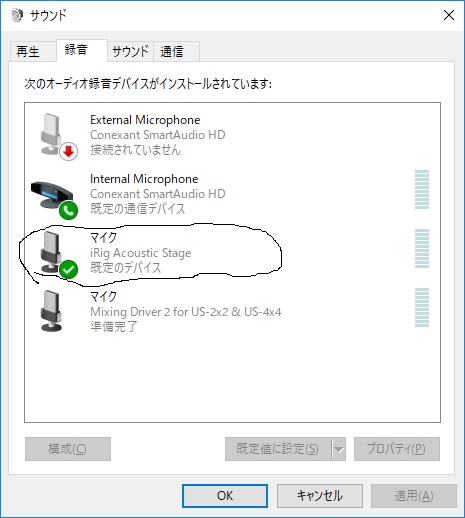This screenshot has height=518, width=465.
Task: Confirm with the OK button
Action: click(x=225, y=496)
